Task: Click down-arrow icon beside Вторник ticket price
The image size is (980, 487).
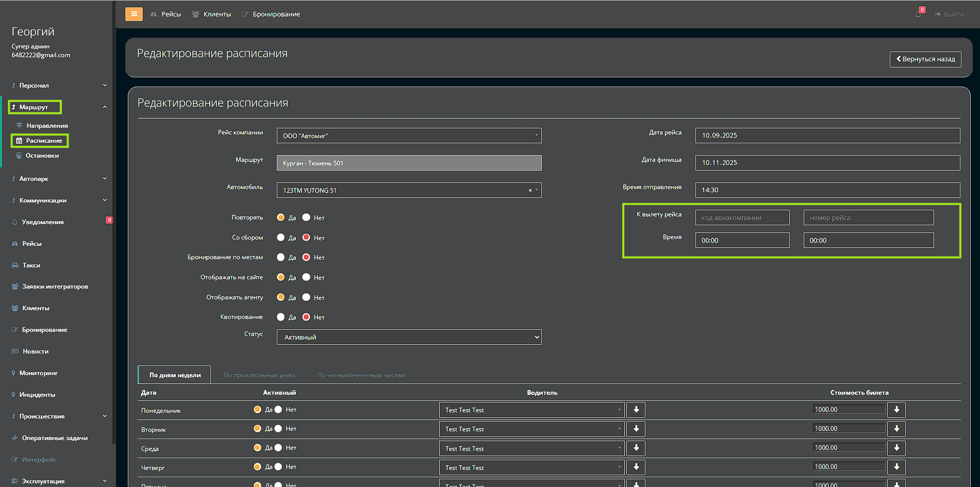Action: 896,429
